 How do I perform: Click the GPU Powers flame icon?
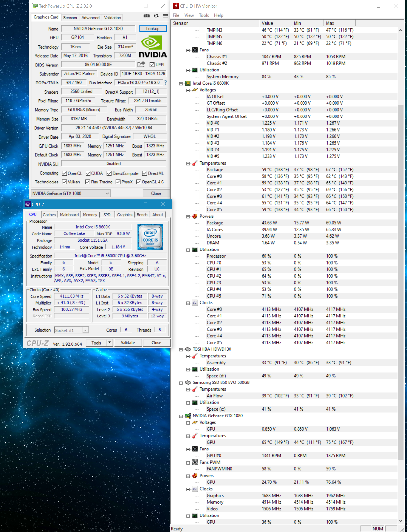tap(195, 476)
